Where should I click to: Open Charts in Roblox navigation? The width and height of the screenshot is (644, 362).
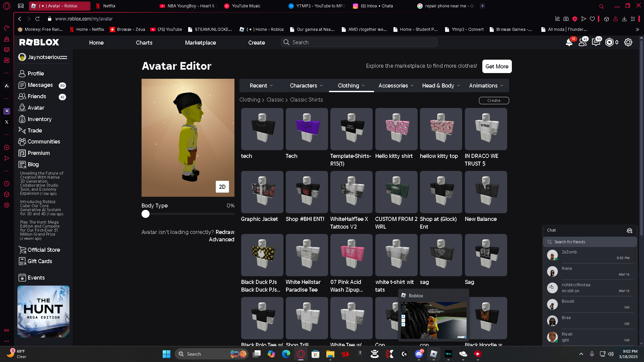(144, 43)
